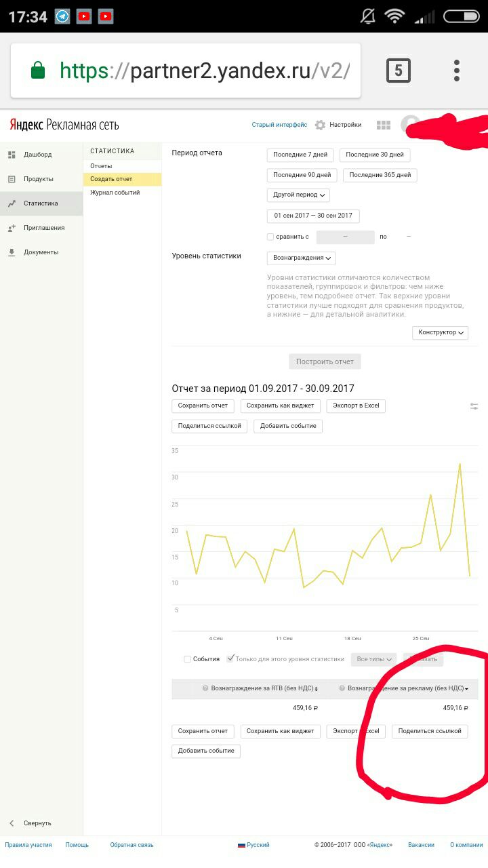Choose Последние 7 дней period
The width and height of the screenshot is (488, 868).
[300, 155]
